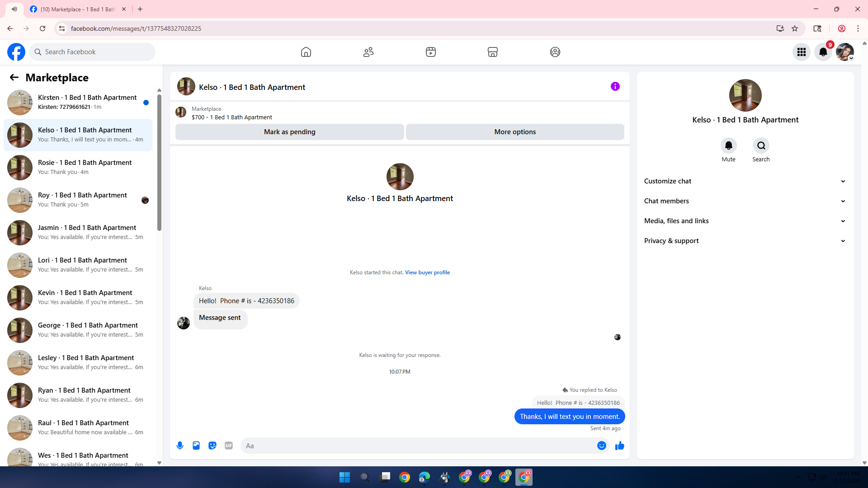Open the Facebook notifications bell

point(823,52)
